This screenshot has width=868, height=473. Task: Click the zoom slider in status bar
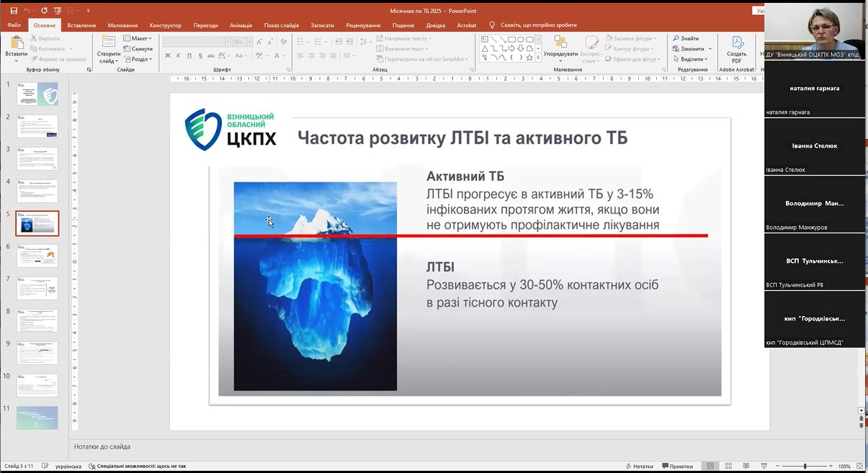pos(805,466)
